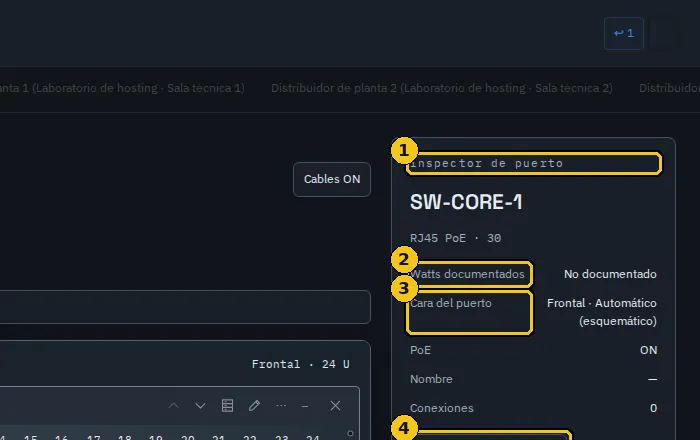Open the three-dots more options menu
Viewport: 700px width, 440px height.
tap(281, 406)
